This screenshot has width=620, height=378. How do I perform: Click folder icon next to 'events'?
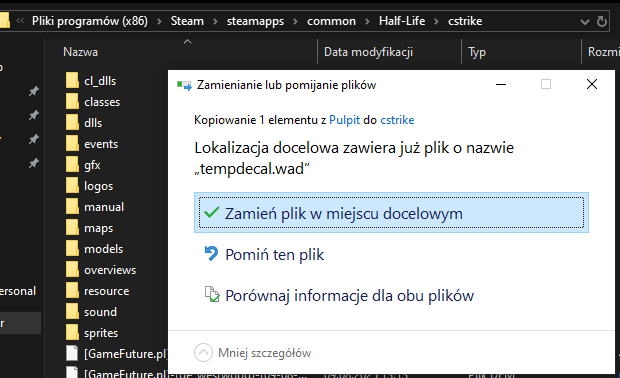click(x=72, y=144)
